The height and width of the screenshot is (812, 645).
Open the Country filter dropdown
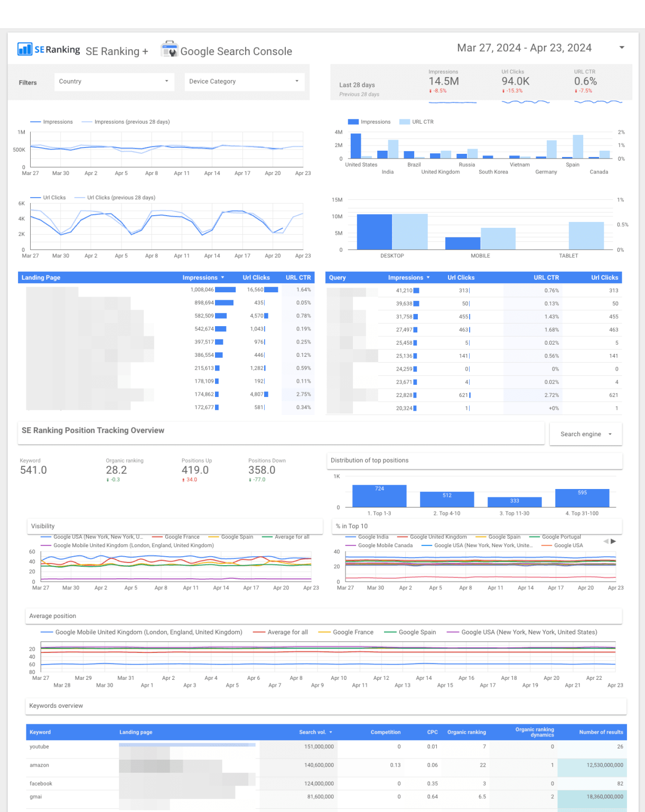coord(114,81)
